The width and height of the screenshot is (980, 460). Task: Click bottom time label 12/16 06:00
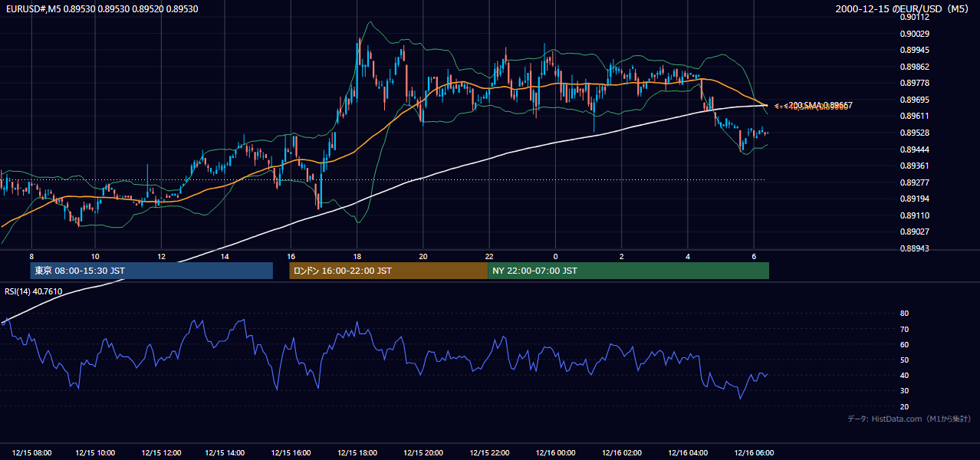[x=754, y=453]
